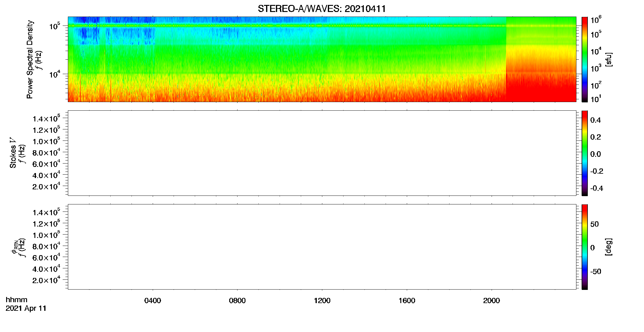Click the Stokes V color bar
The width and height of the screenshot is (644, 332).
pos(585,153)
